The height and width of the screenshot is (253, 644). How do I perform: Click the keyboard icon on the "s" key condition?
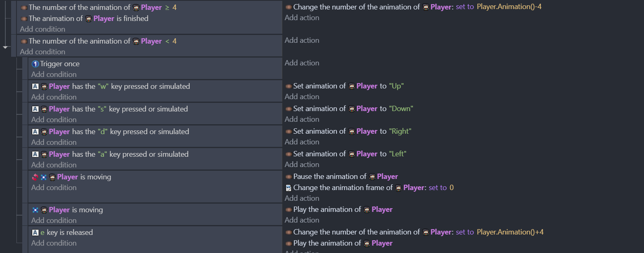(x=35, y=109)
